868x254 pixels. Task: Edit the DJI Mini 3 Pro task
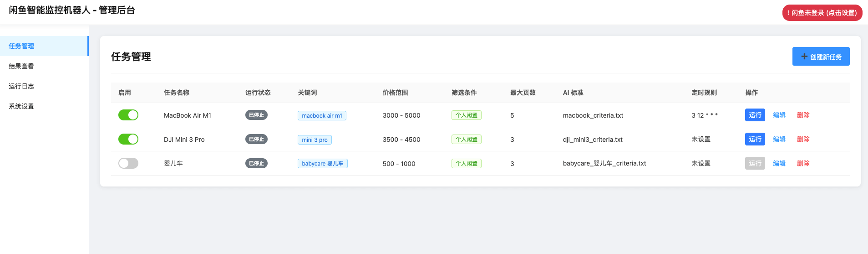click(779, 139)
